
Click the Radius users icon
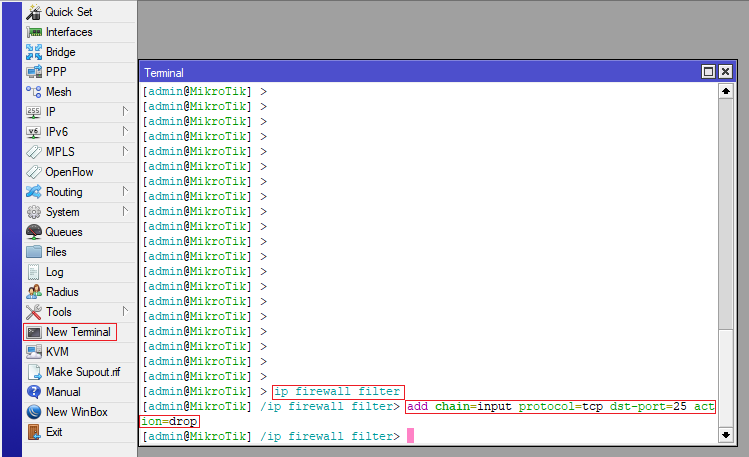(34, 292)
